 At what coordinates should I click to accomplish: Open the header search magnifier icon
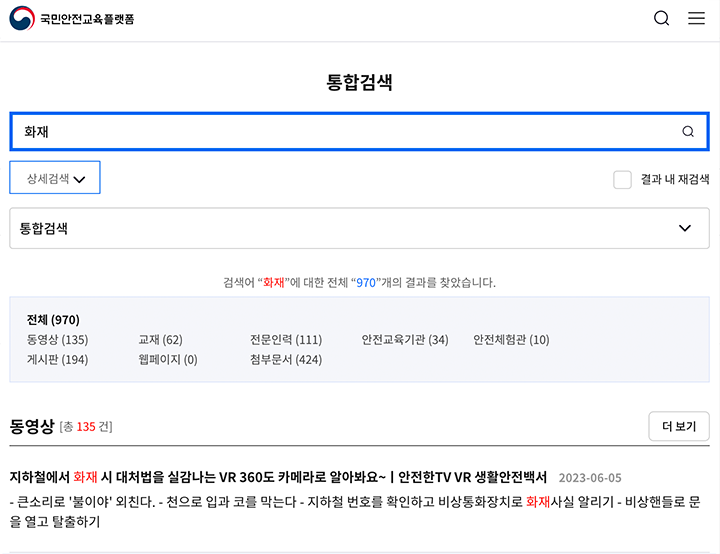click(661, 19)
